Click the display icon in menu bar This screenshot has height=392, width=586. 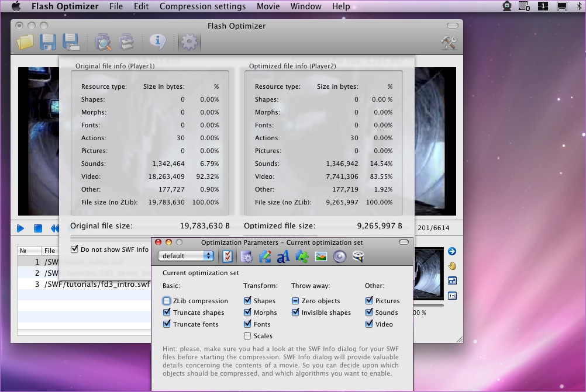[x=561, y=6]
